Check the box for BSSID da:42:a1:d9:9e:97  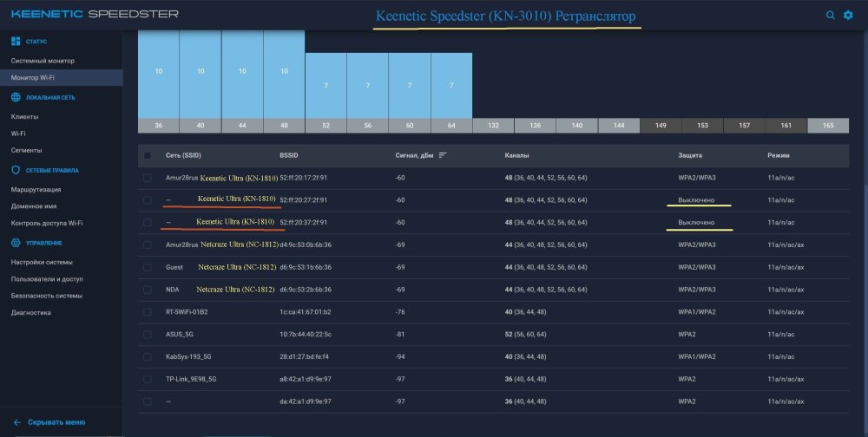(148, 401)
